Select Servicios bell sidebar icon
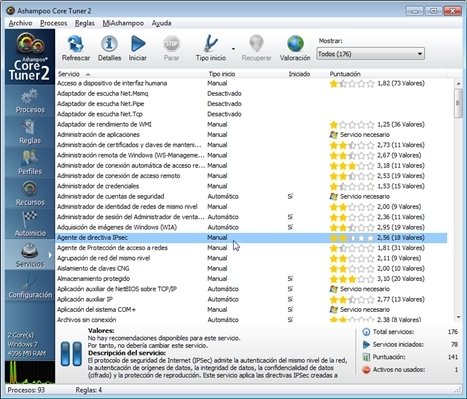 click(x=29, y=250)
